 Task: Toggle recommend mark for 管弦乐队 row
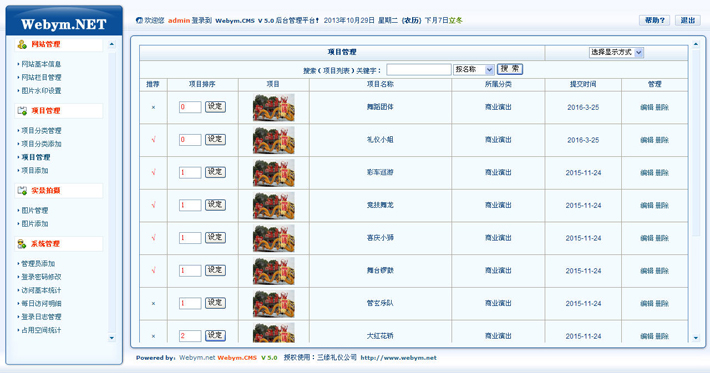(x=154, y=303)
